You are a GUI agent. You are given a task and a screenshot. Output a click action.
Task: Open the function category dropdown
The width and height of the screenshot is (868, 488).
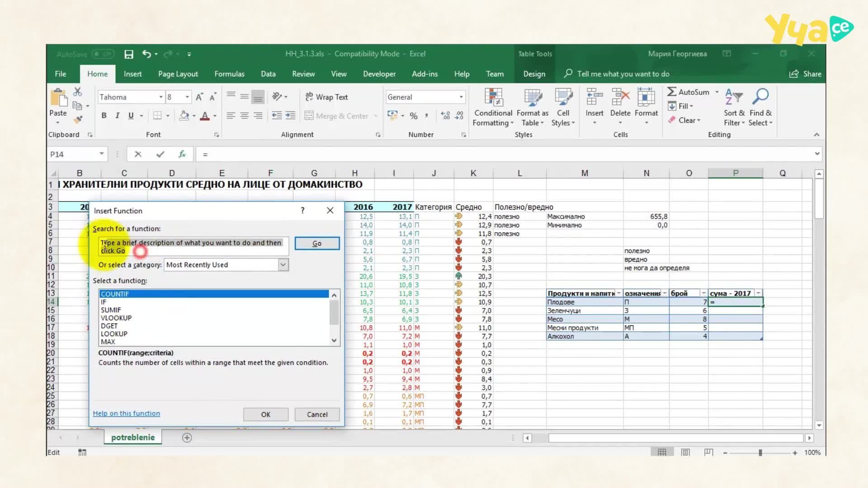[283, 265]
